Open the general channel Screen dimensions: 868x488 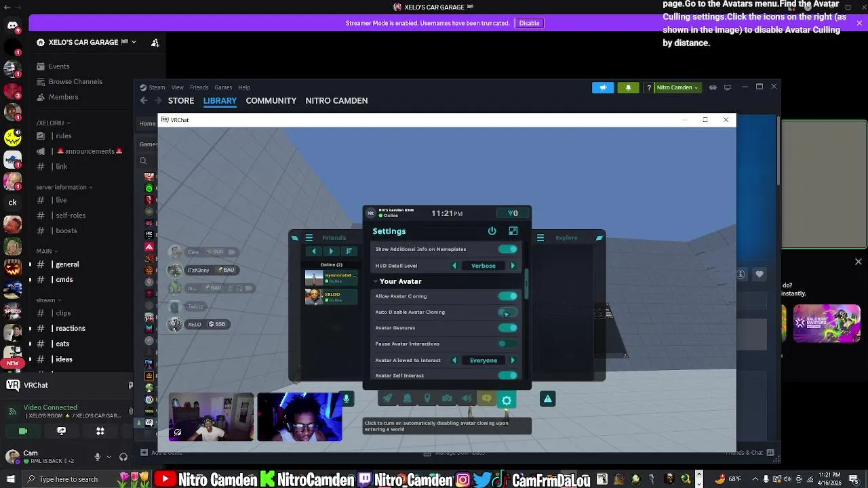[68, 264]
